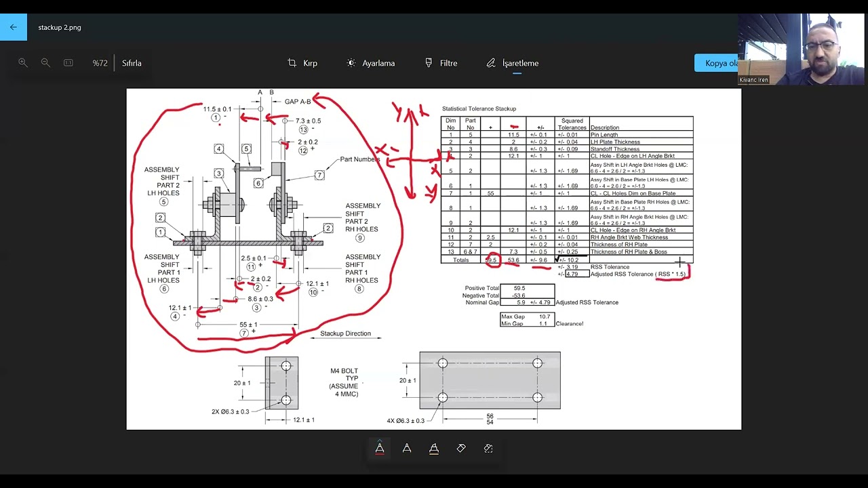The height and width of the screenshot is (488, 868).
Task: Switch to the Ayarlama adjustment tab
Action: pos(370,63)
